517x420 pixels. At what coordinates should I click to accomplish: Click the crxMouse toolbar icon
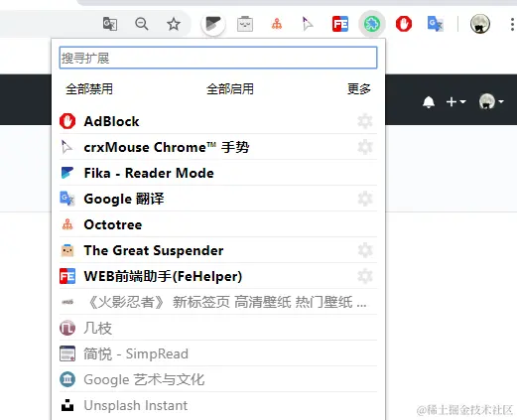pos(308,24)
